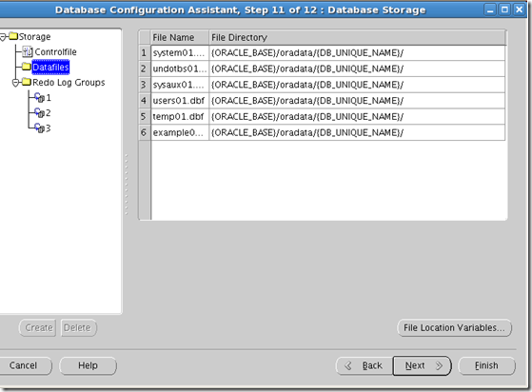Select the Storage root label
The height and width of the screenshot is (392, 532).
coord(34,36)
